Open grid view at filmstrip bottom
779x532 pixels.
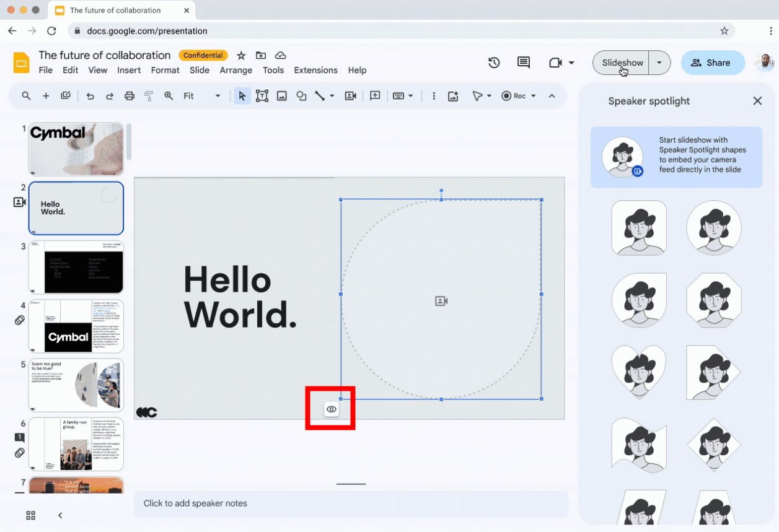(30, 515)
